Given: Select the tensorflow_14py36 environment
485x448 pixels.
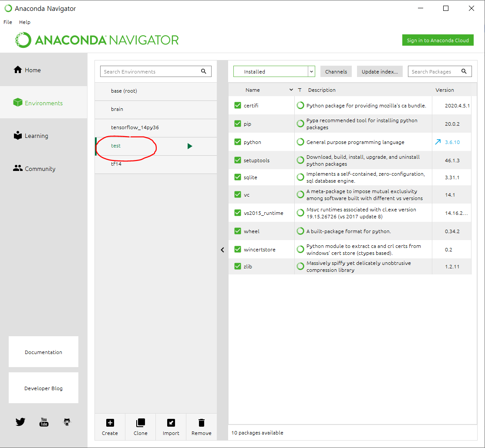Looking at the screenshot, I should [x=156, y=127].
